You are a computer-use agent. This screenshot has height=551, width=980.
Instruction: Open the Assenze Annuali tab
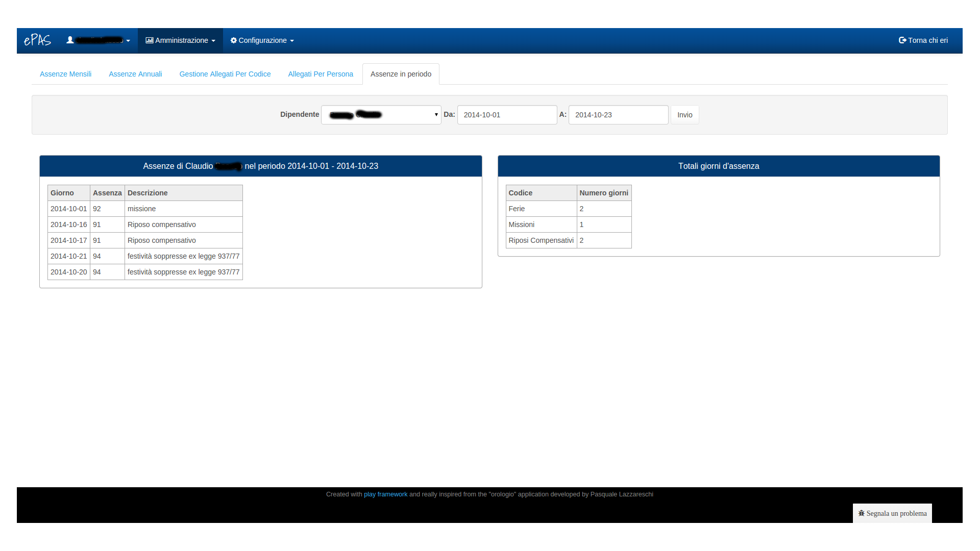click(135, 74)
